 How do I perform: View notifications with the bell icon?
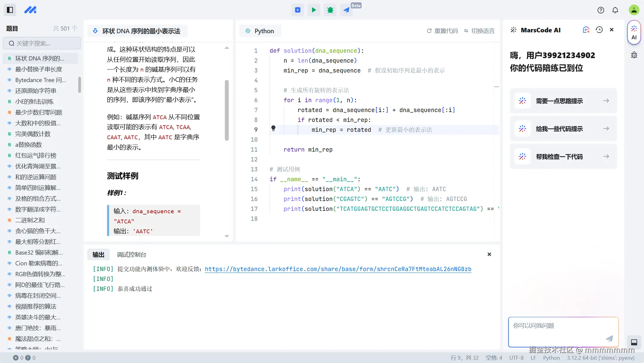(615, 10)
